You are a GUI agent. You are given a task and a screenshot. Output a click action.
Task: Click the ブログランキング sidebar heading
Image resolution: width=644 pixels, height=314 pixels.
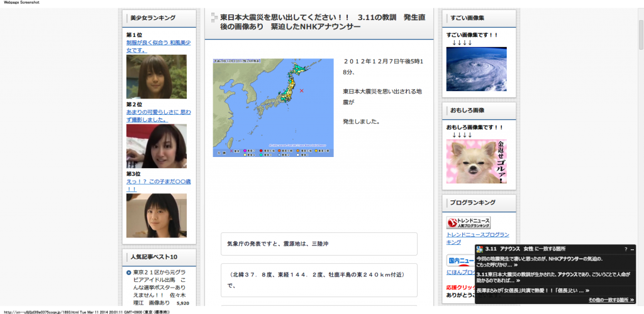(472, 202)
